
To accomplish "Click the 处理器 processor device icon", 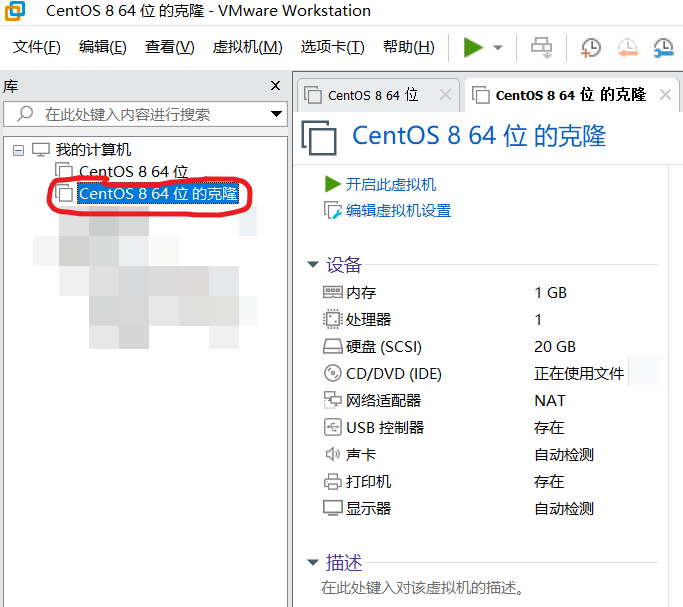I will pos(333,319).
